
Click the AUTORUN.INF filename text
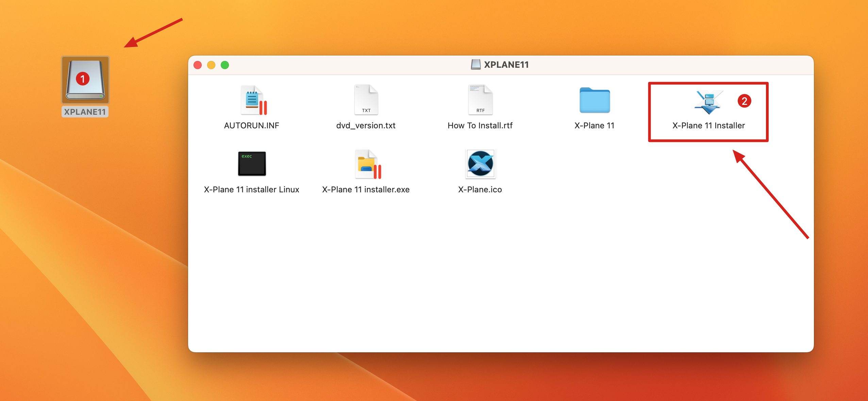click(251, 126)
